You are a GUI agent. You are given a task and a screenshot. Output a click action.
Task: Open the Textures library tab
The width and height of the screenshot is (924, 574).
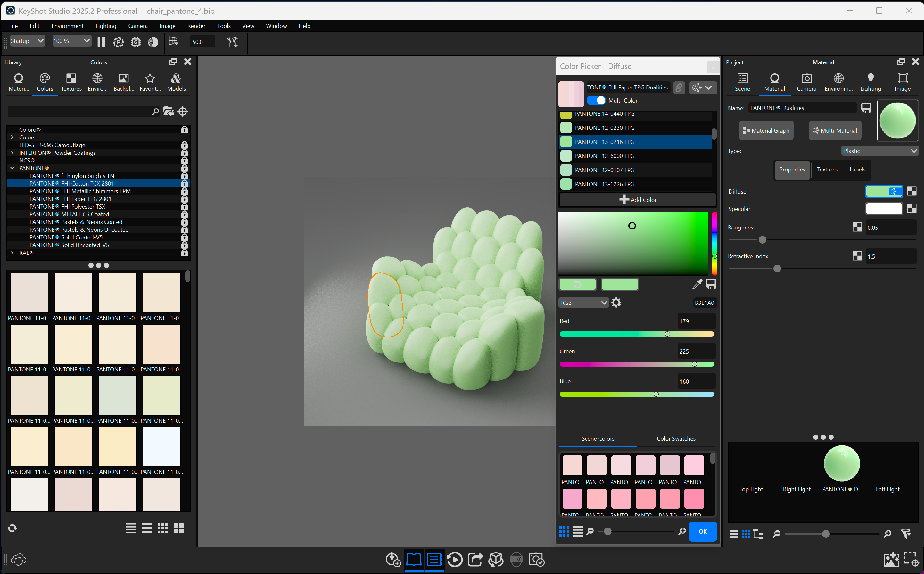coord(71,82)
